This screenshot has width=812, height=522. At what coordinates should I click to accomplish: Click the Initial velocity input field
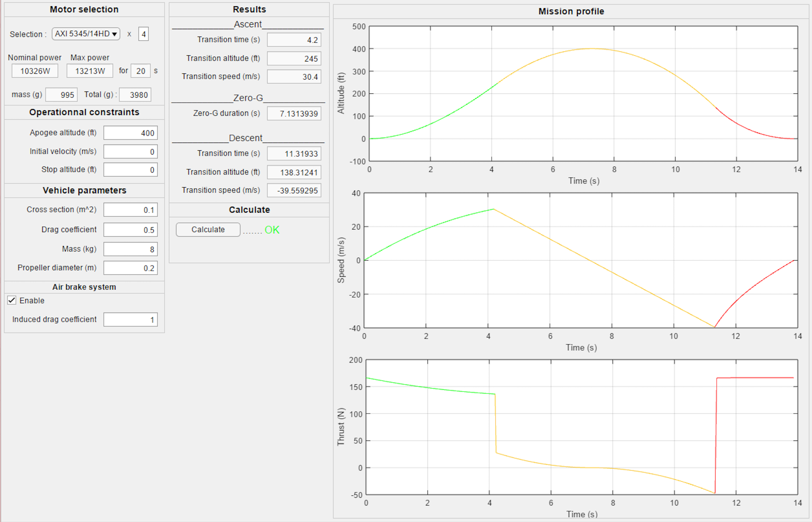(130, 151)
